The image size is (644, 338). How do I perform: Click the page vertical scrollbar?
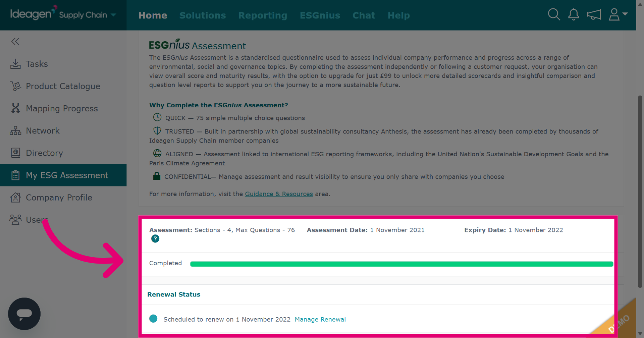click(x=640, y=191)
